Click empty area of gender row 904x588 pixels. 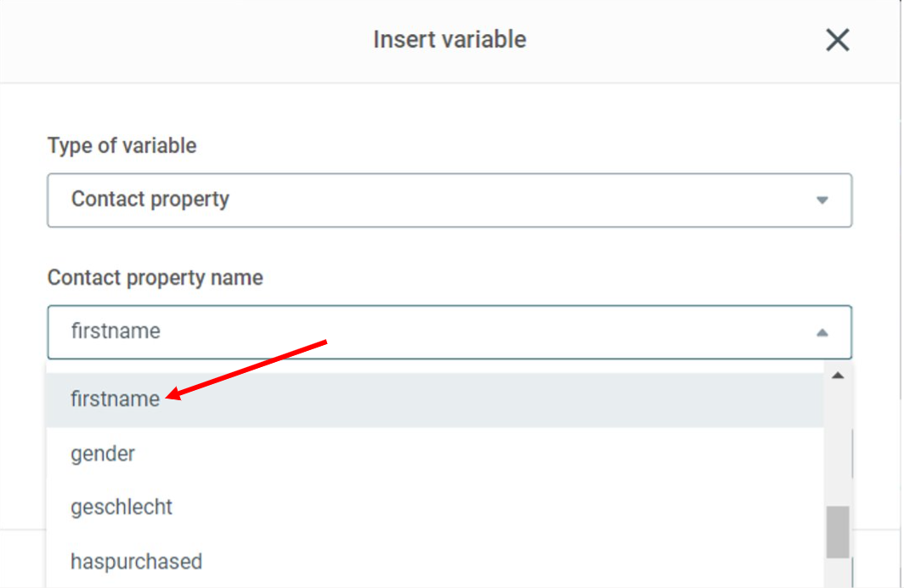pyautogui.click(x=478, y=455)
